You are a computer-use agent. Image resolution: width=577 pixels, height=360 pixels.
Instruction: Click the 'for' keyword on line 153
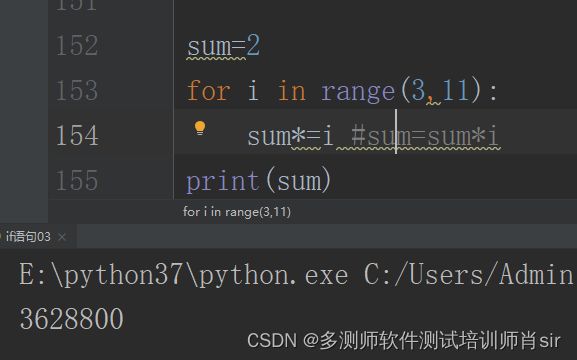[x=209, y=91]
